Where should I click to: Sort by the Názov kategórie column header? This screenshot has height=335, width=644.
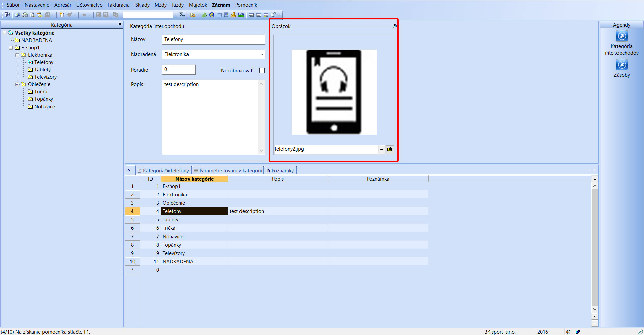195,179
